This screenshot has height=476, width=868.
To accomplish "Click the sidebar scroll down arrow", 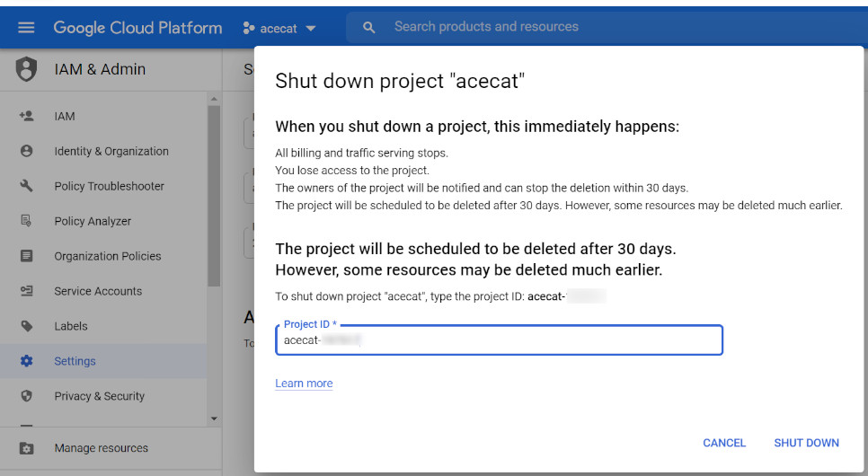I will pyautogui.click(x=214, y=419).
